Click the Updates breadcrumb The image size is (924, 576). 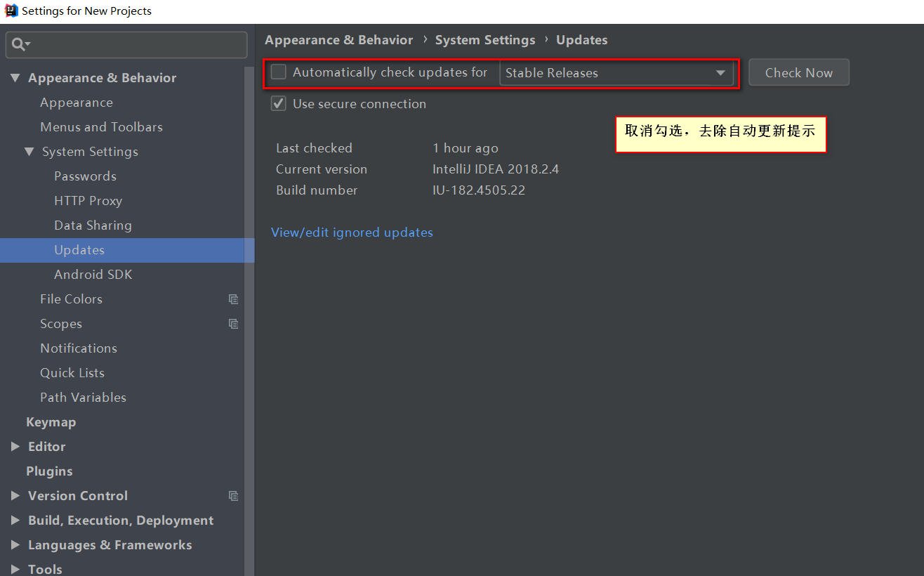click(x=582, y=40)
